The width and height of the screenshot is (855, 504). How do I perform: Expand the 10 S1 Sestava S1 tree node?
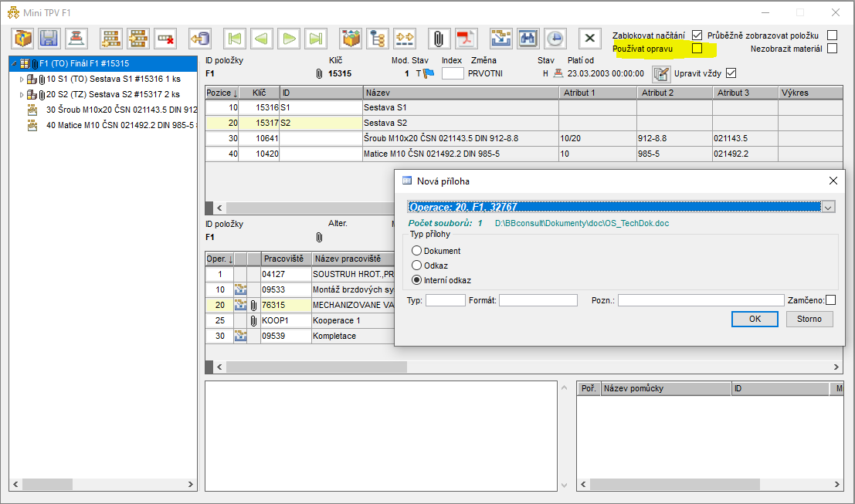pyautogui.click(x=22, y=79)
